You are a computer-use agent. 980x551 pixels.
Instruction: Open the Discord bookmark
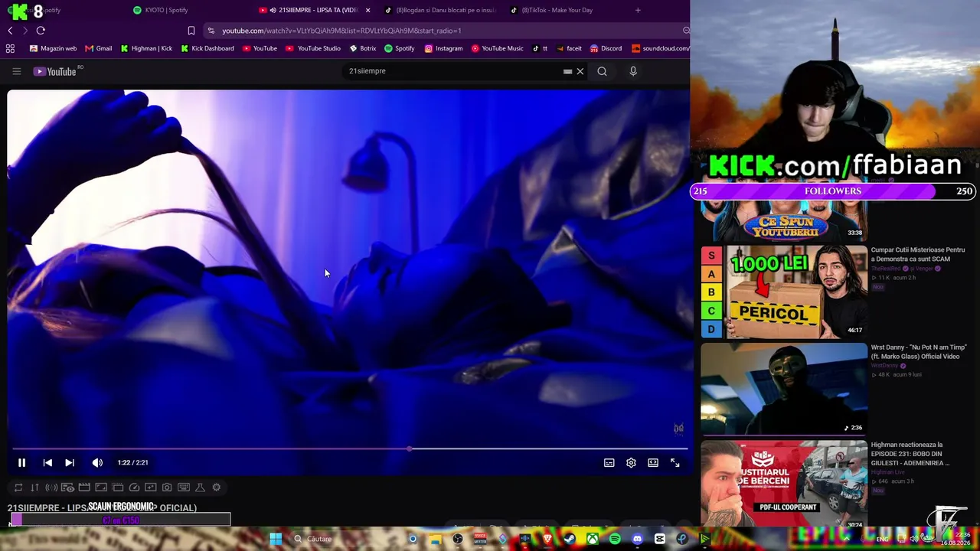pos(605,48)
